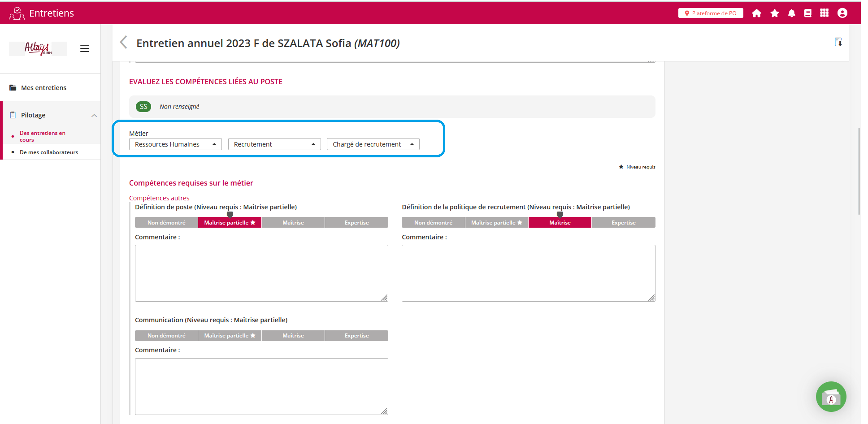Click the export document icon near title
This screenshot has width=868, height=424.
click(838, 42)
